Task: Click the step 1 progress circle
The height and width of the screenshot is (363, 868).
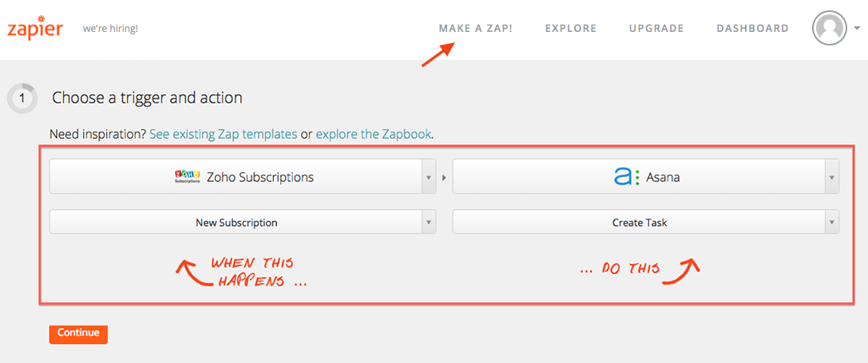Action: pyautogui.click(x=22, y=99)
